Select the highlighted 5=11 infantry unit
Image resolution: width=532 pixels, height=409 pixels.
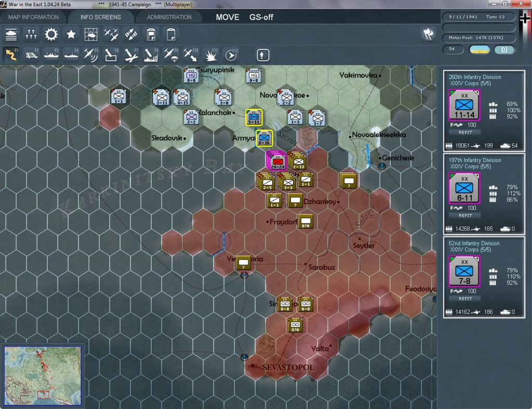pyautogui.click(x=254, y=117)
